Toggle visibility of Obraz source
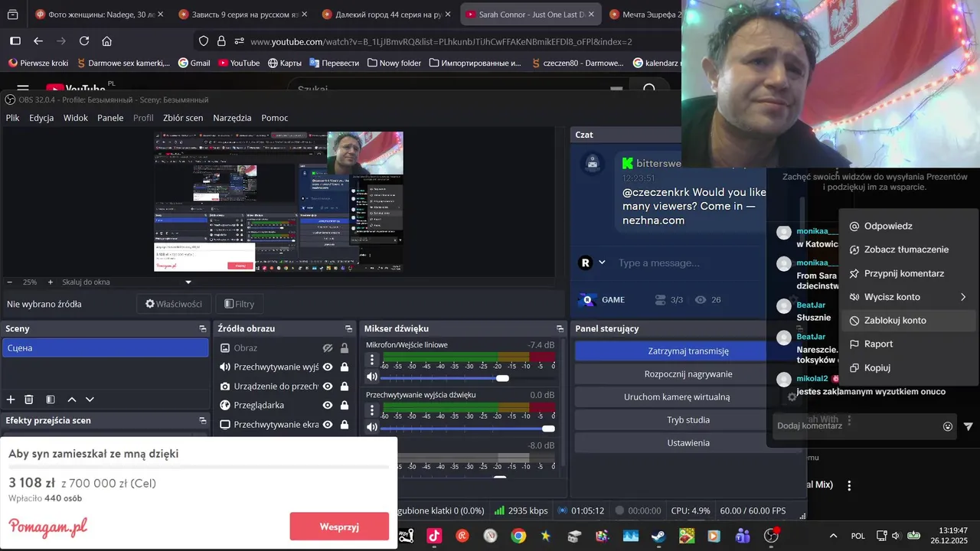This screenshot has width=980, height=551. 328,347
